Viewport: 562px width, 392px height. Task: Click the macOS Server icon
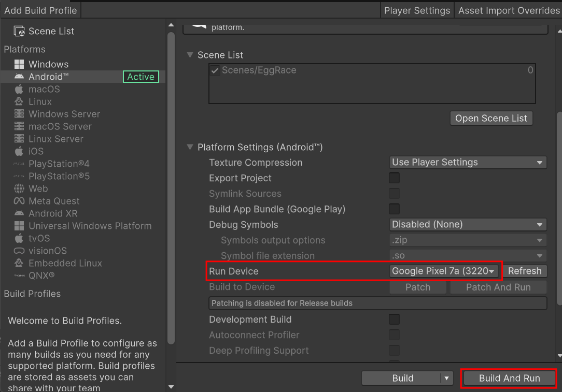coord(19,126)
